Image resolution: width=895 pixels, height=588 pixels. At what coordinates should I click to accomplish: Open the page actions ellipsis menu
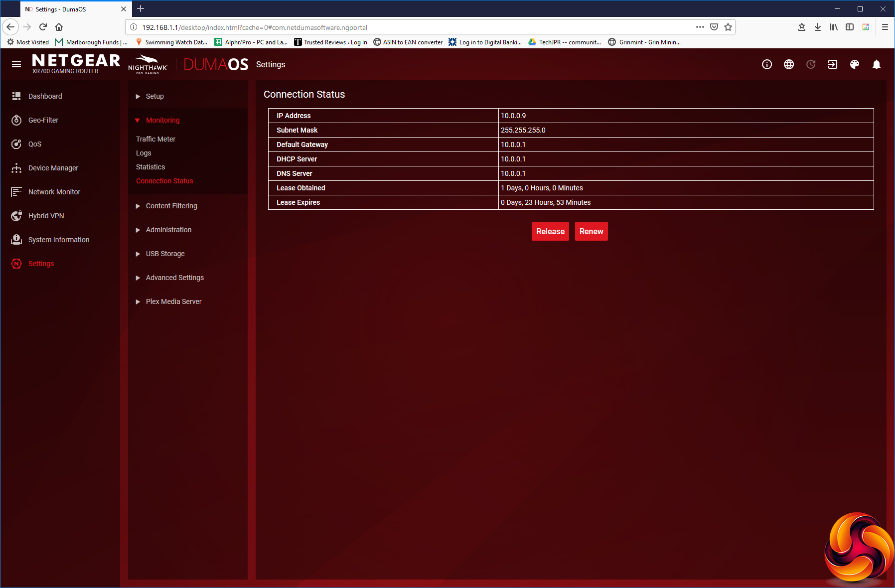[700, 27]
